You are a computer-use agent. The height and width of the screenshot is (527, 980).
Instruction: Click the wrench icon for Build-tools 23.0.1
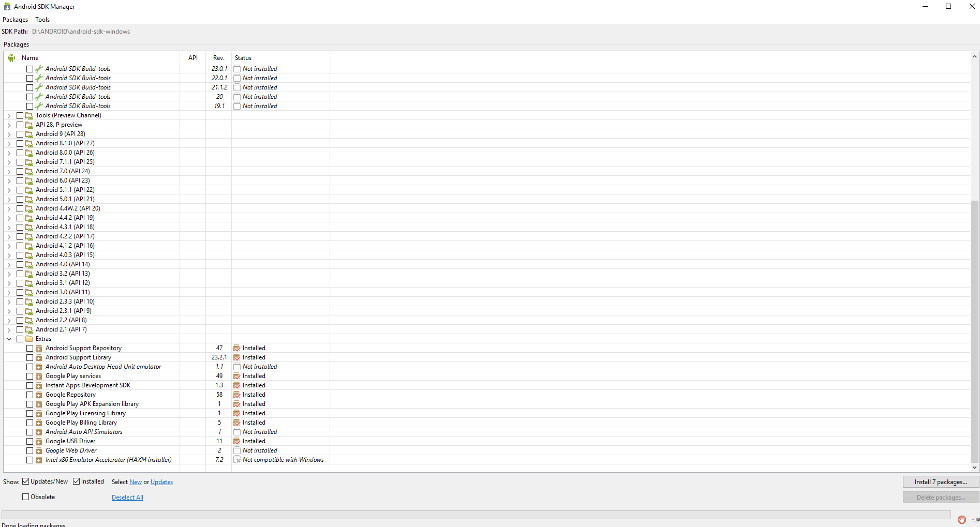click(x=39, y=69)
